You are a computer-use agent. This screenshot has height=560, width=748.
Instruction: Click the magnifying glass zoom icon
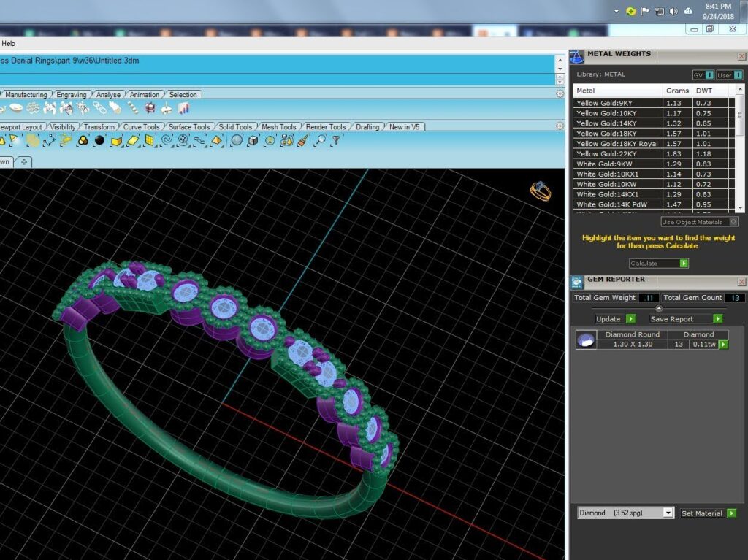point(321,140)
